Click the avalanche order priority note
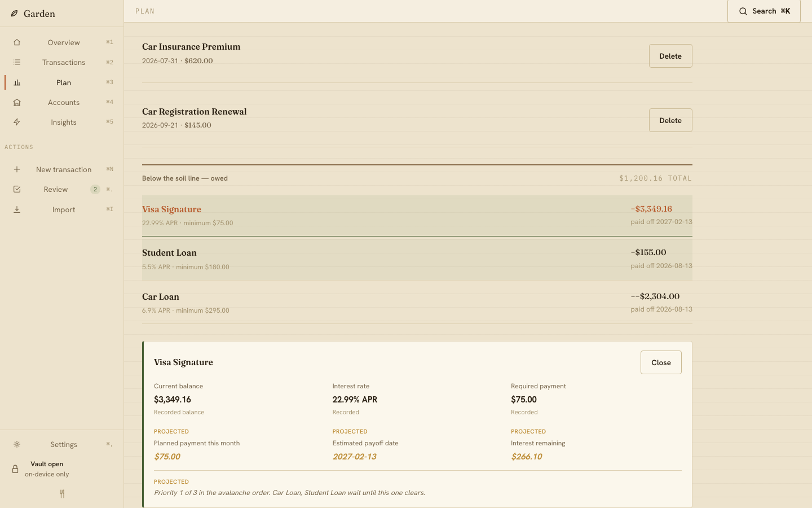812x508 pixels. [x=289, y=493]
